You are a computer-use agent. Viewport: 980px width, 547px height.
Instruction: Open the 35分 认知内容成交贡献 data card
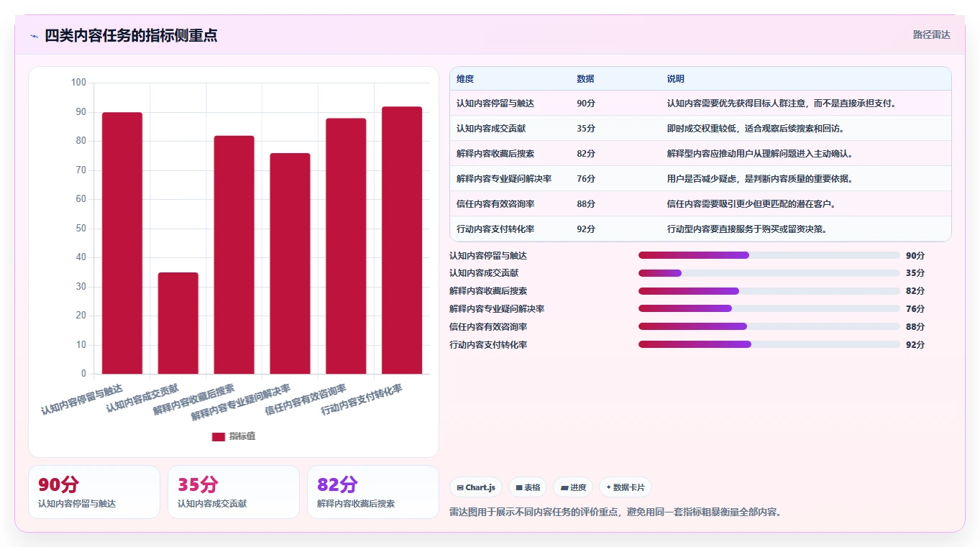click(x=234, y=492)
